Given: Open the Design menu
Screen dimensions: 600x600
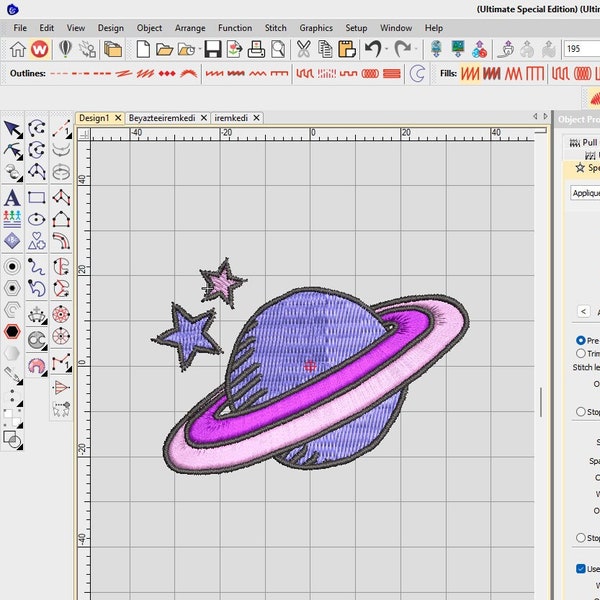Looking at the screenshot, I should point(111,28).
